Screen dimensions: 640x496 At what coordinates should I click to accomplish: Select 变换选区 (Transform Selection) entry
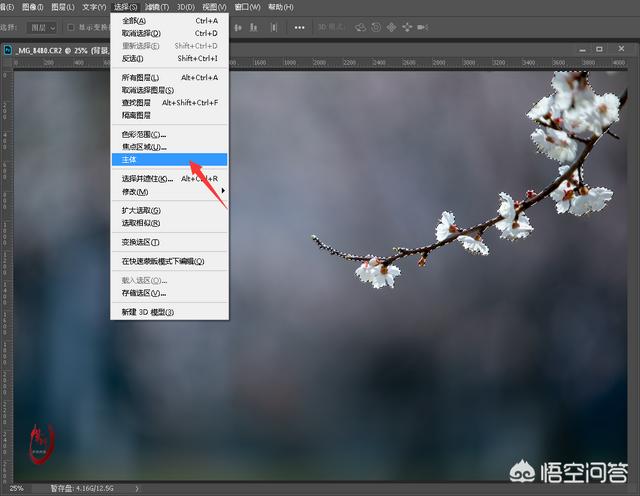tap(140, 242)
